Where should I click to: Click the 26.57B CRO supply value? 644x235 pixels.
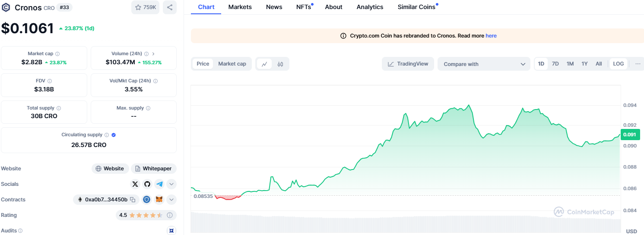pyautogui.click(x=89, y=145)
